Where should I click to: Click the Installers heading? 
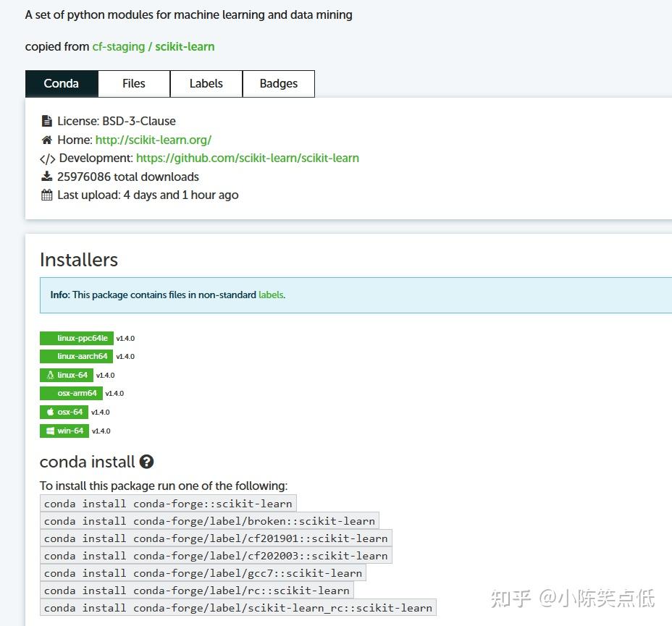[79, 260]
